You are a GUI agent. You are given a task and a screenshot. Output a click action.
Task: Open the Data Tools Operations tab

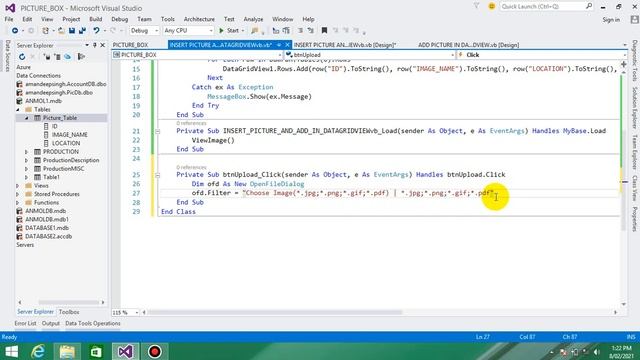pos(93,324)
